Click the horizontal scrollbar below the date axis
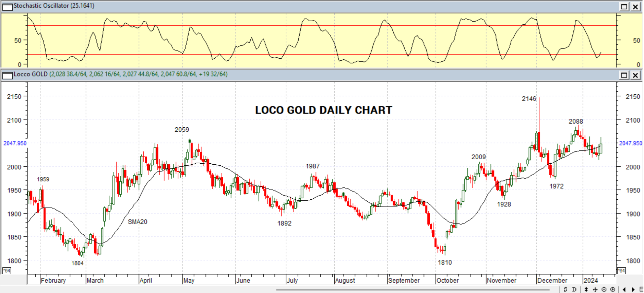This screenshot has height=293, width=644. coord(413,290)
